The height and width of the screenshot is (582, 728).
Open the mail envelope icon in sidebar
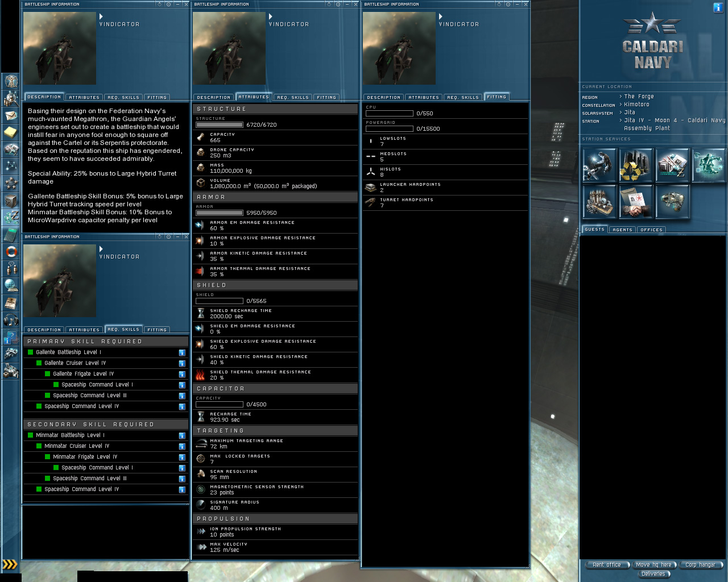tap(11, 115)
